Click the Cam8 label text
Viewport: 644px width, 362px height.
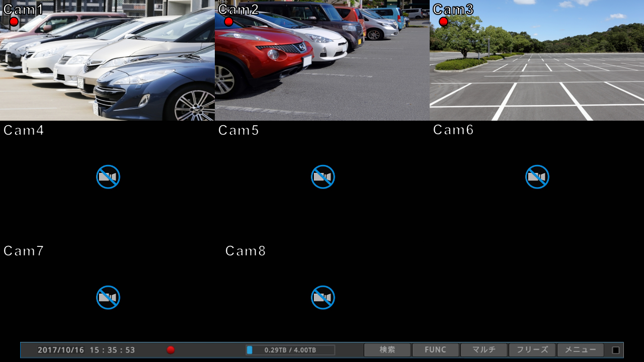(246, 251)
